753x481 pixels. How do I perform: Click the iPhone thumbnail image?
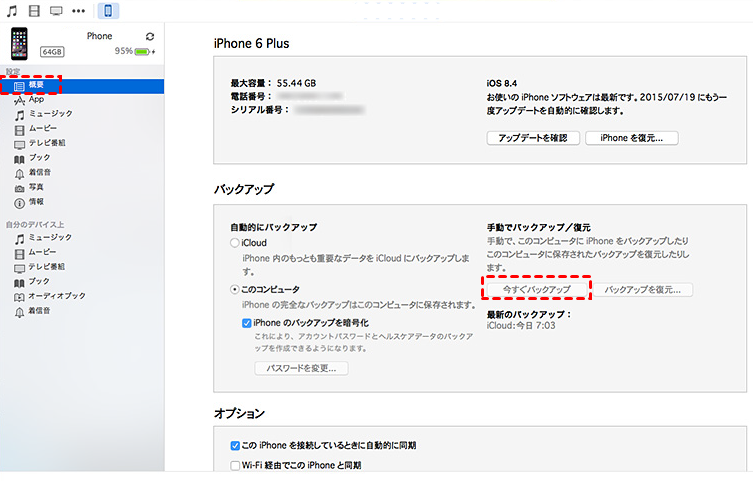19,43
